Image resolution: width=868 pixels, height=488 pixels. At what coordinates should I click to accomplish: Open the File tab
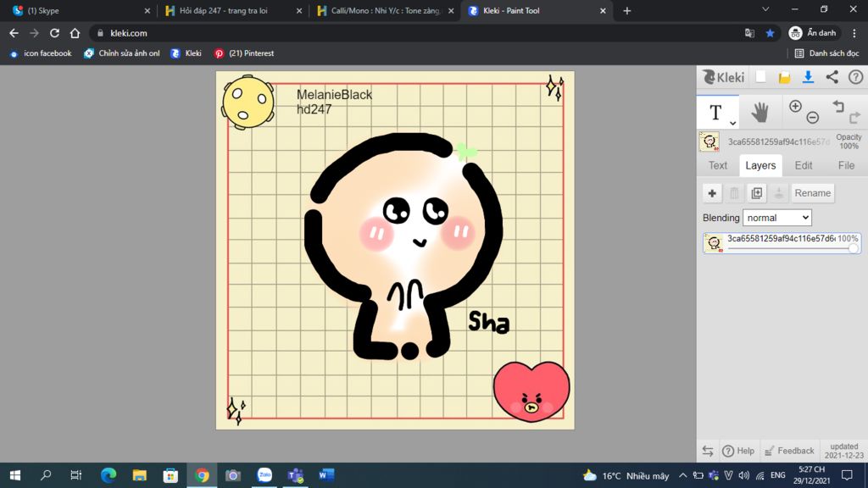click(846, 165)
